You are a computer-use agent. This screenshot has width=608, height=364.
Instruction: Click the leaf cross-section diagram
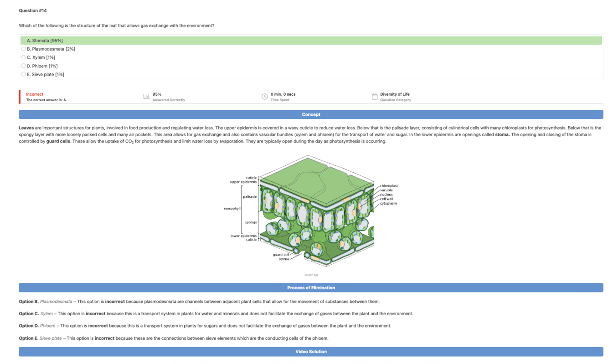click(x=311, y=211)
